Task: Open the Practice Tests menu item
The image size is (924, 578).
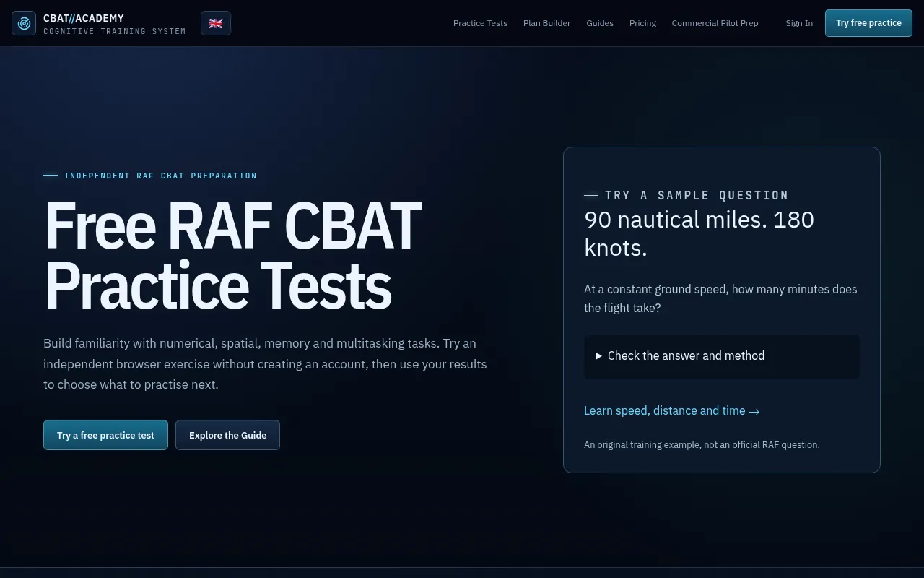Action: point(480,23)
